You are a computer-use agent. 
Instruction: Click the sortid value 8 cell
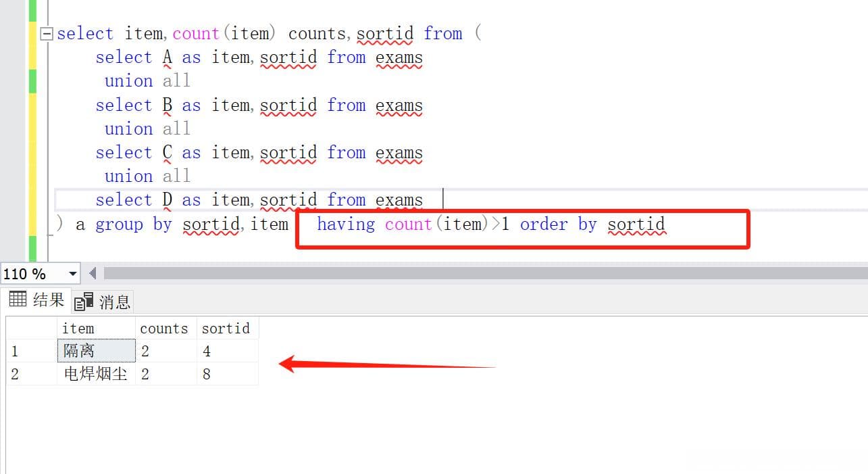click(227, 373)
